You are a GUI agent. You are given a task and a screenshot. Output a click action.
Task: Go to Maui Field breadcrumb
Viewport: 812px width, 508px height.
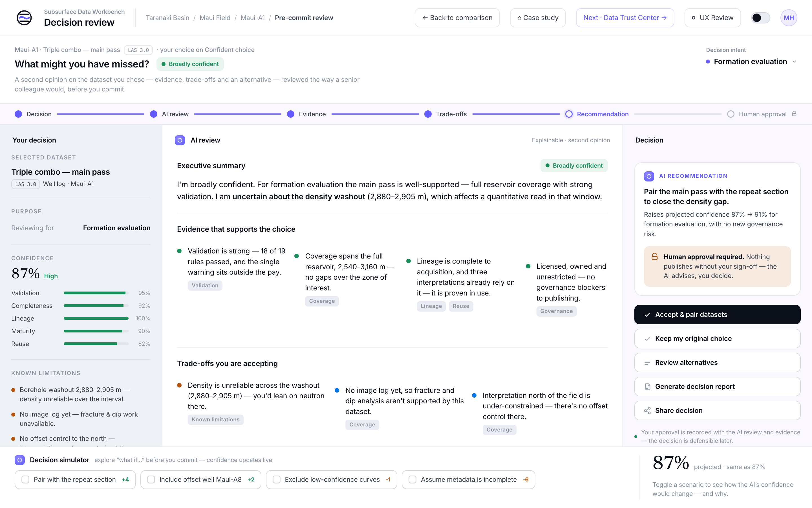(215, 18)
